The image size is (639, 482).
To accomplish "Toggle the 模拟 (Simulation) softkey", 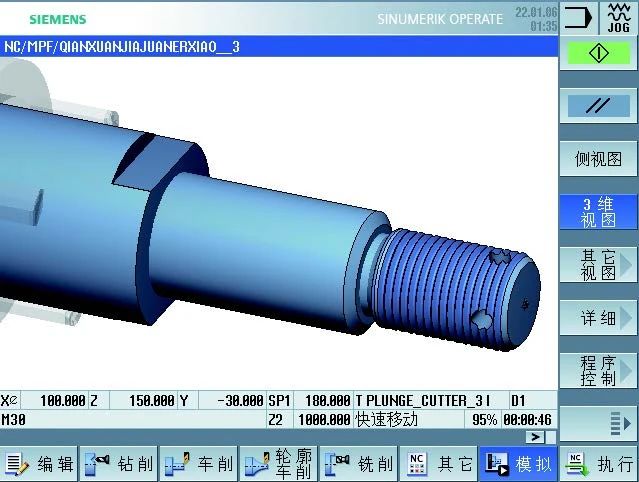I will tap(518, 464).
